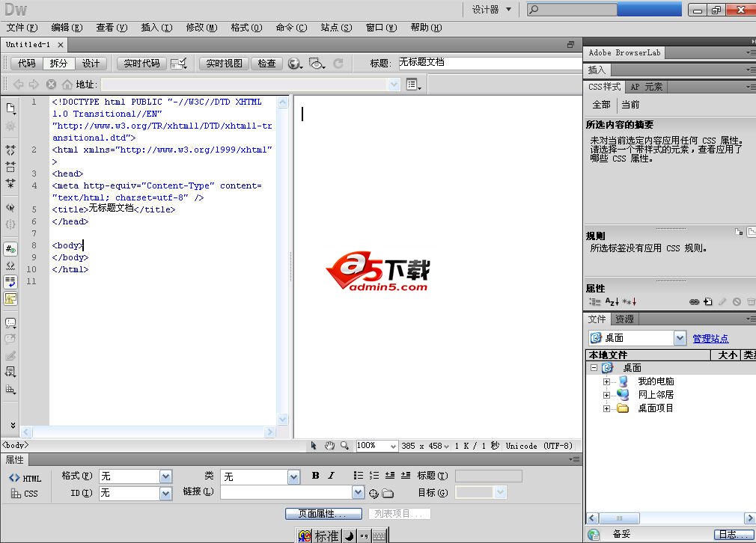Switch properties to CSS mode
This screenshot has height=543, width=756.
point(25,494)
